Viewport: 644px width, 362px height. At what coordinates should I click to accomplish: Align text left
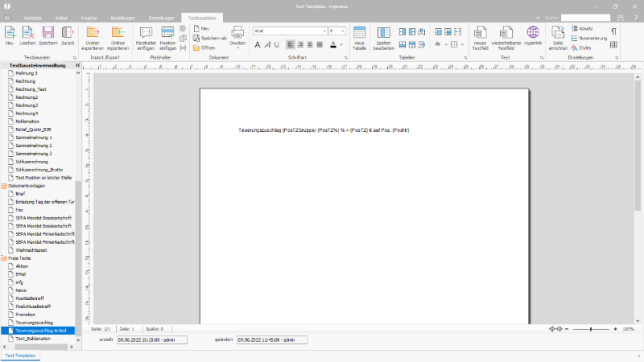[291, 45]
